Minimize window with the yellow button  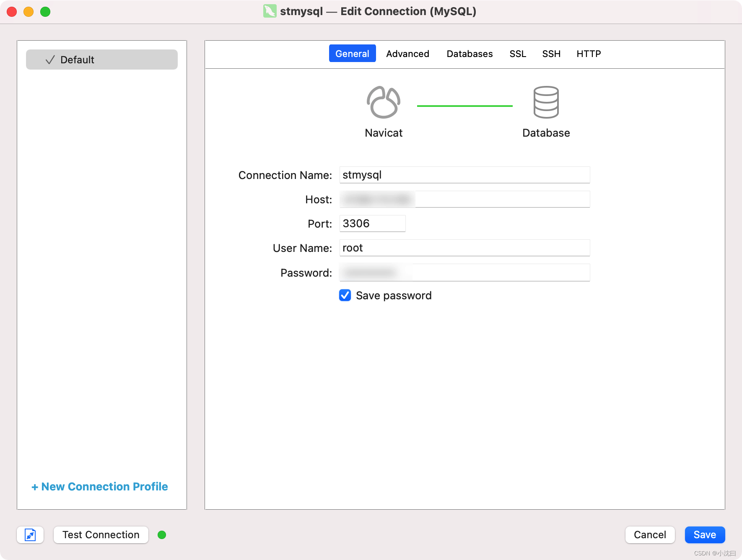tap(29, 12)
